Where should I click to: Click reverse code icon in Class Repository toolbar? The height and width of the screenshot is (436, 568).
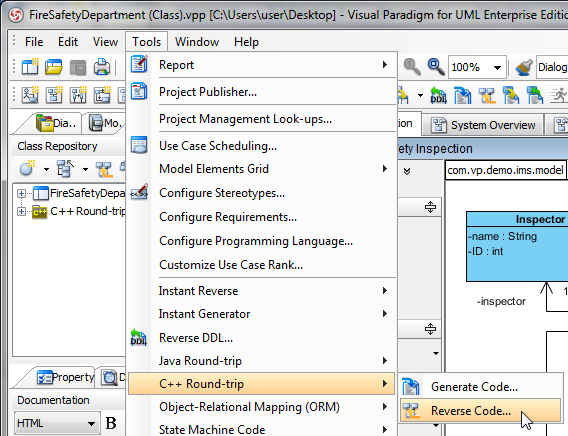click(x=104, y=169)
